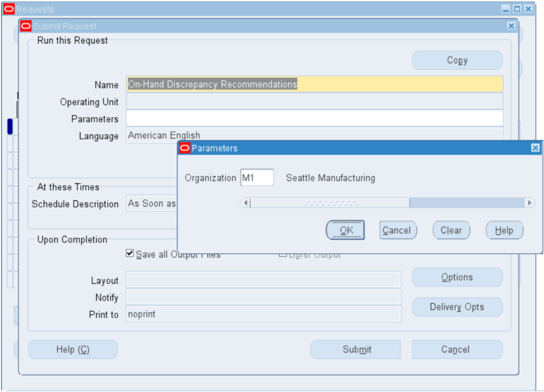Click the Oracle icon in Requests window title
Screen dimensions: 544x392
click(9, 9)
